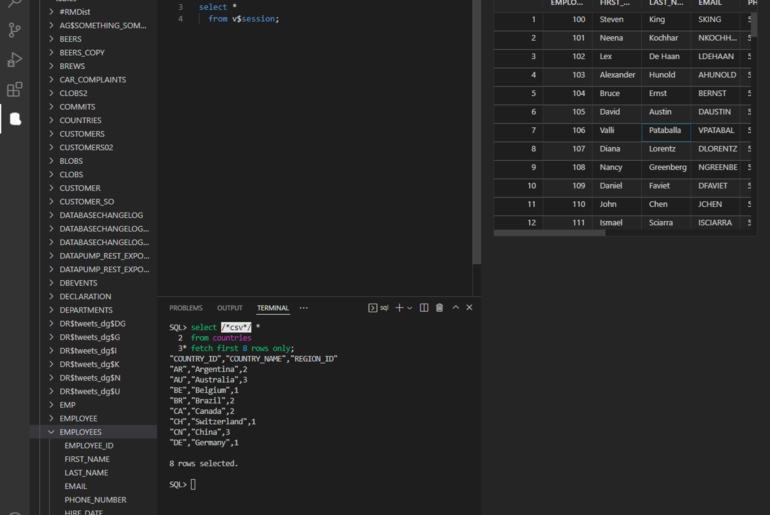
Task: Select the CLOBS2 table
Action: (x=74, y=93)
